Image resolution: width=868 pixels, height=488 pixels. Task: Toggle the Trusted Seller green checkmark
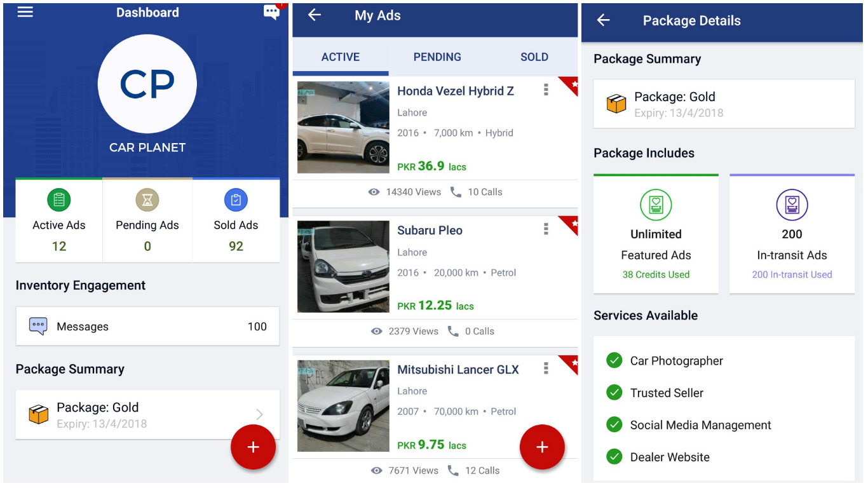[614, 393]
